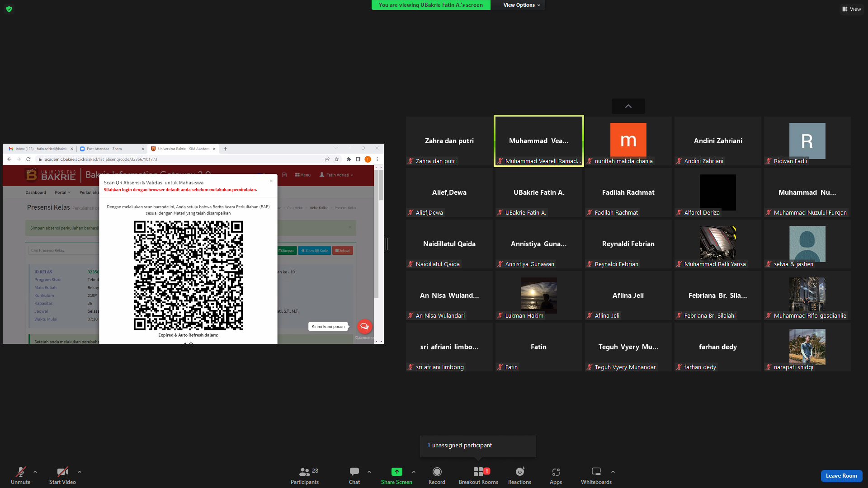The height and width of the screenshot is (488, 868).
Task: Click the orange chat bubble in shared browser
Action: [x=364, y=326]
